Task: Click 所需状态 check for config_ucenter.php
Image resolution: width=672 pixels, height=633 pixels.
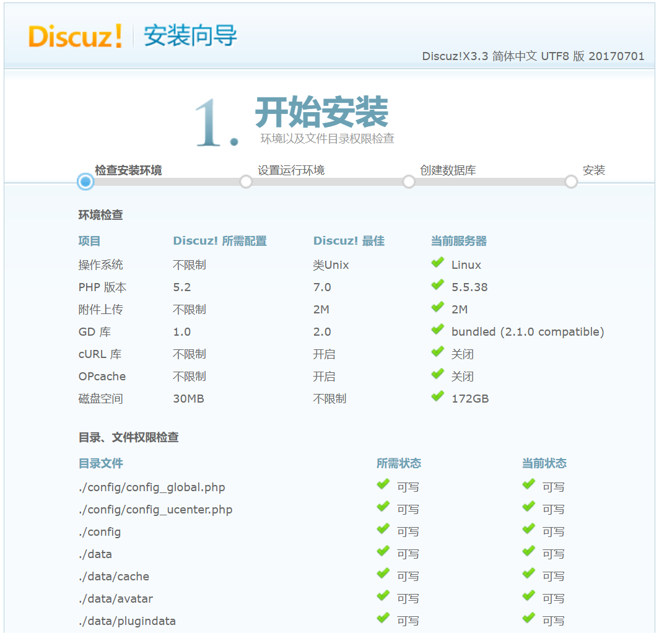Action: pos(383,507)
